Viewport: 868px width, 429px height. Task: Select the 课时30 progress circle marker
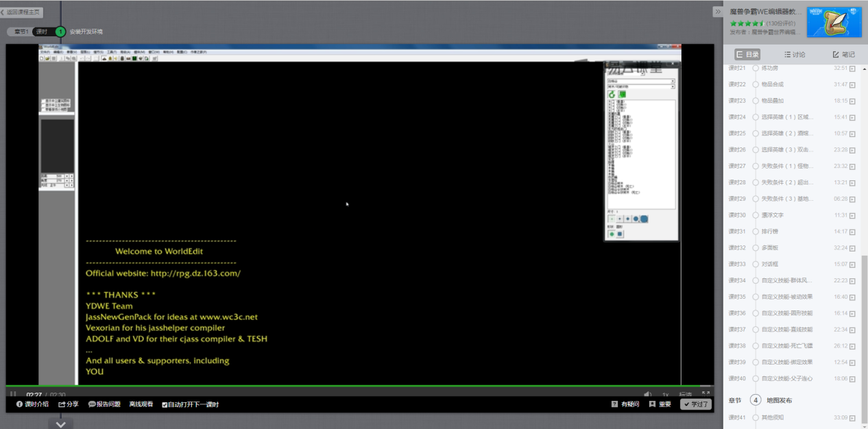(756, 215)
